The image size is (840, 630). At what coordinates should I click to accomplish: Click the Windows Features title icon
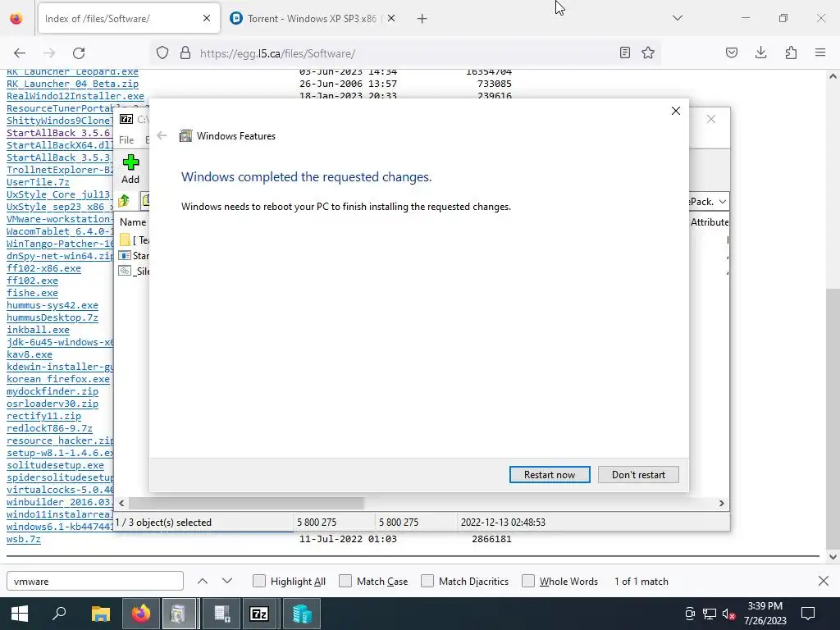pos(185,135)
